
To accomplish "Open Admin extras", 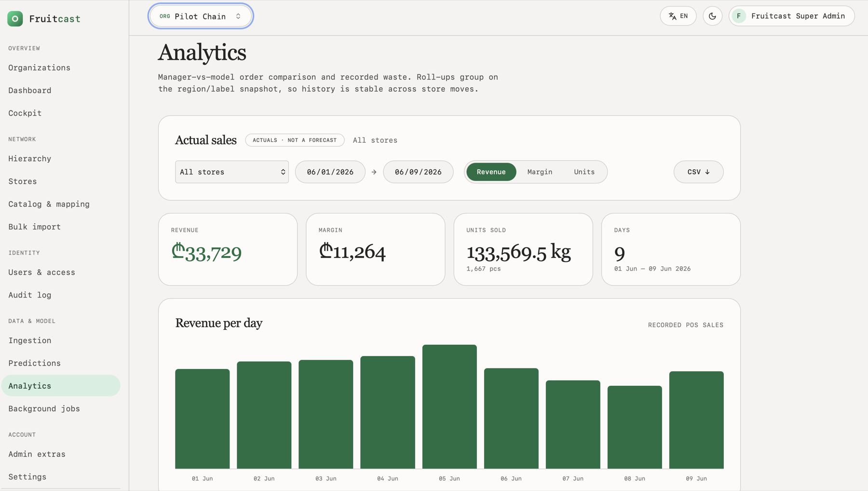I will tap(61, 454).
